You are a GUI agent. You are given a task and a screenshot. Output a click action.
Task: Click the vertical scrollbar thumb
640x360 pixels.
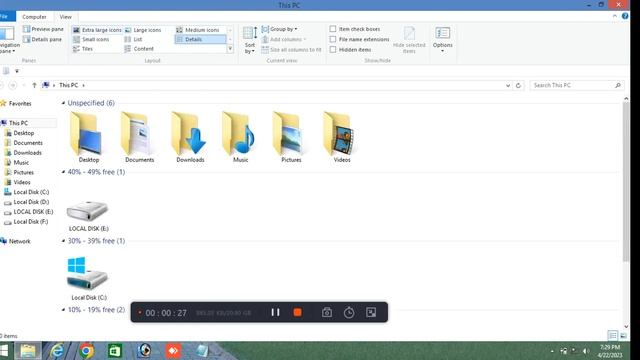coord(626,182)
